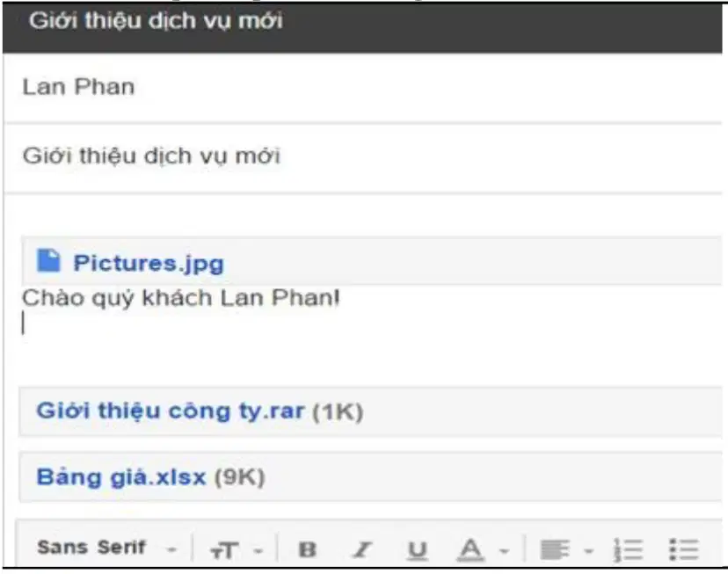
Task: Apply italic formatting with the I button
Action: click(x=362, y=550)
